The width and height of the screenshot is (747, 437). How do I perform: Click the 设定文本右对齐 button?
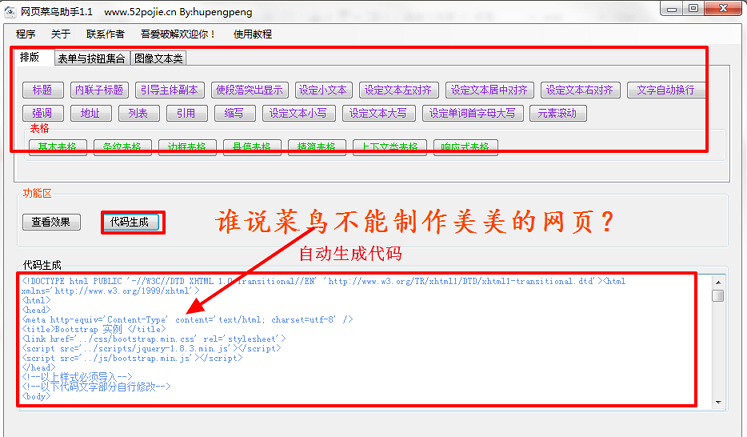(x=580, y=90)
